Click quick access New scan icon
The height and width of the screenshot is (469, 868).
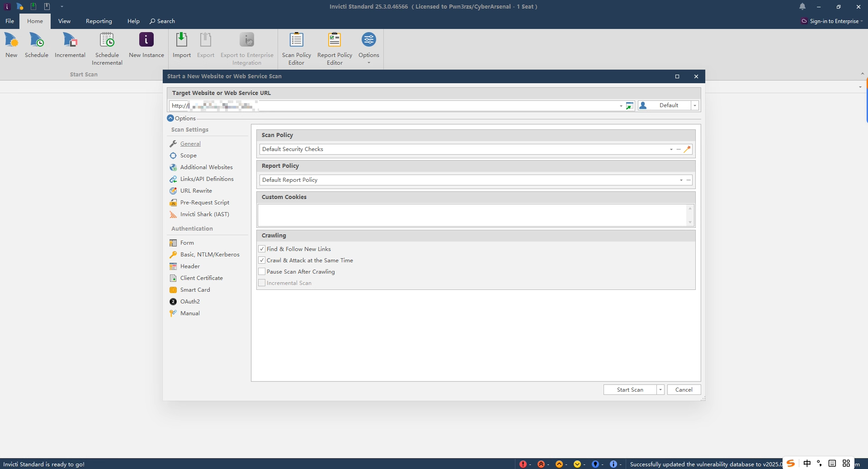(20, 6)
